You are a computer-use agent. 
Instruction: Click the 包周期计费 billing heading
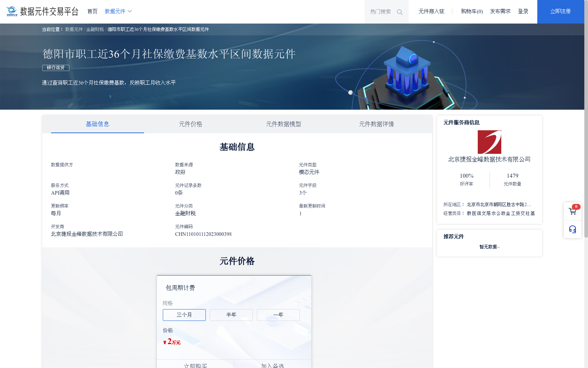click(180, 288)
